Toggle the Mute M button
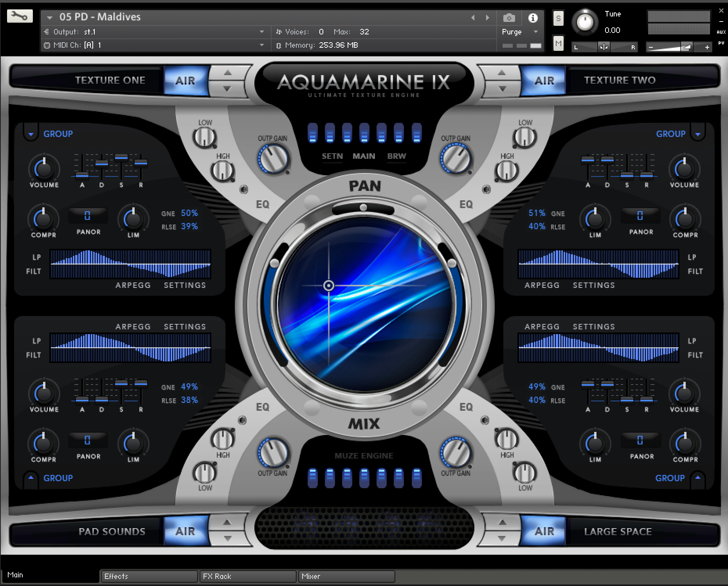 pos(559,43)
